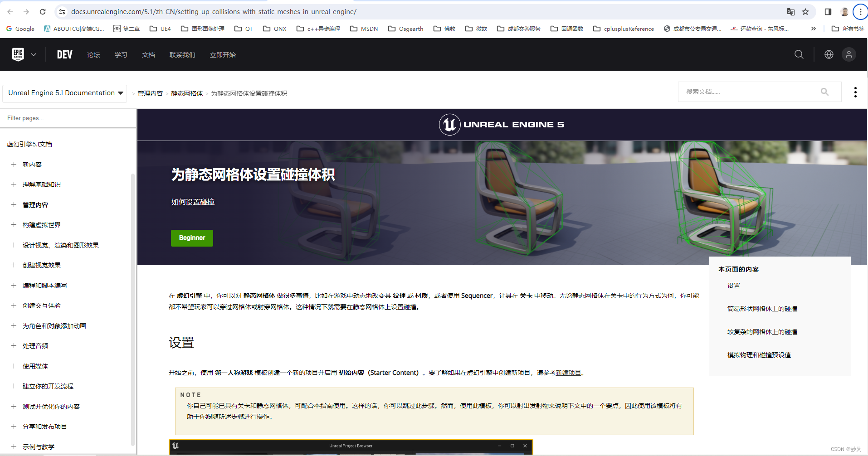Viewport: 868px width, 456px height.
Task: Click the Epic Games logo
Action: (18, 54)
